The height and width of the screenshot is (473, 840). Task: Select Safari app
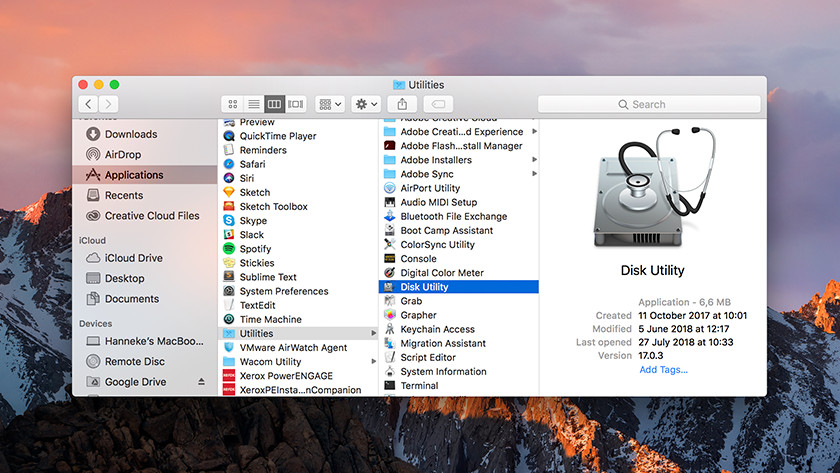click(298, 164)
